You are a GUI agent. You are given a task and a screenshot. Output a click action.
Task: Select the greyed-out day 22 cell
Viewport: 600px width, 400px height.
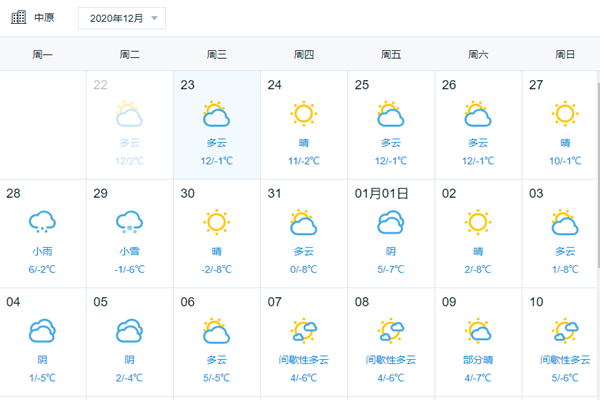coord(130,125)
